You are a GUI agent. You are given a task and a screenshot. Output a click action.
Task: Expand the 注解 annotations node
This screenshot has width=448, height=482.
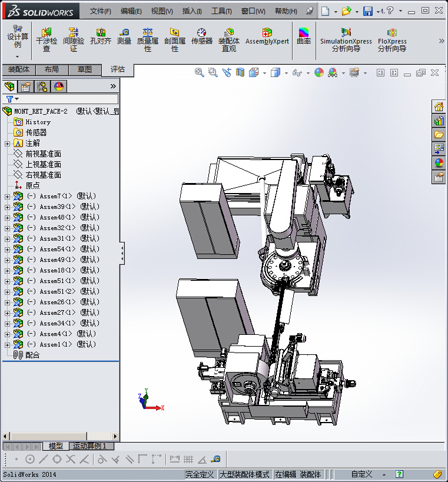pyautogui.click(x=7, y=143)
